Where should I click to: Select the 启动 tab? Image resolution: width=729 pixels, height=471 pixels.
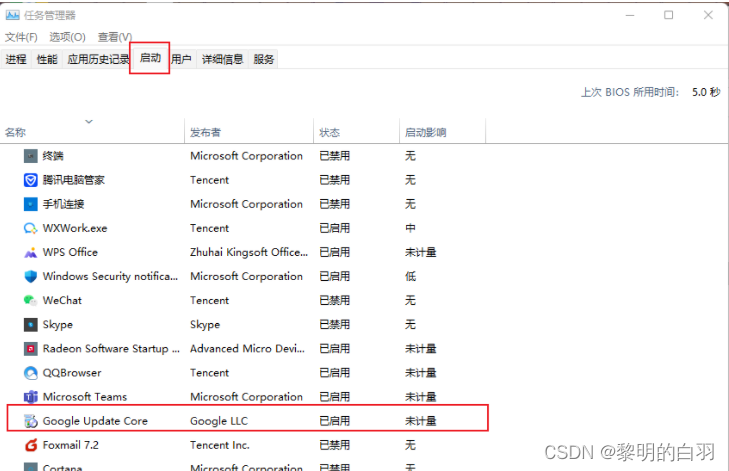(150, 58)
